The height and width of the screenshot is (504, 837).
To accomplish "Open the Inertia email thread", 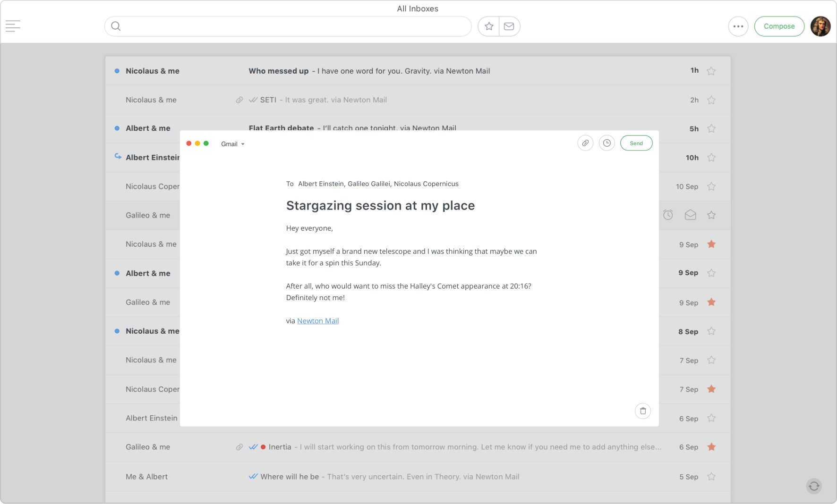I will pyautogui.click(x=418, y=447).
